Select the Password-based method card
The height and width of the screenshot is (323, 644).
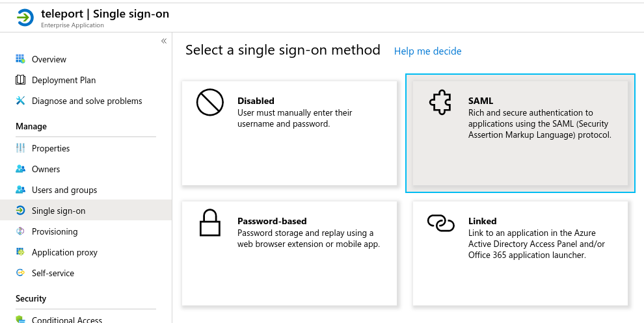[289, 253]
